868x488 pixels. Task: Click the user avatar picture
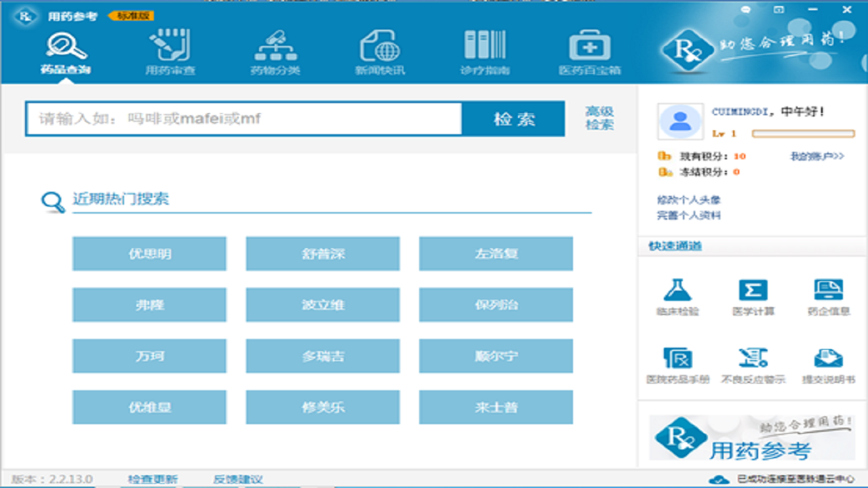pos(680,121)
